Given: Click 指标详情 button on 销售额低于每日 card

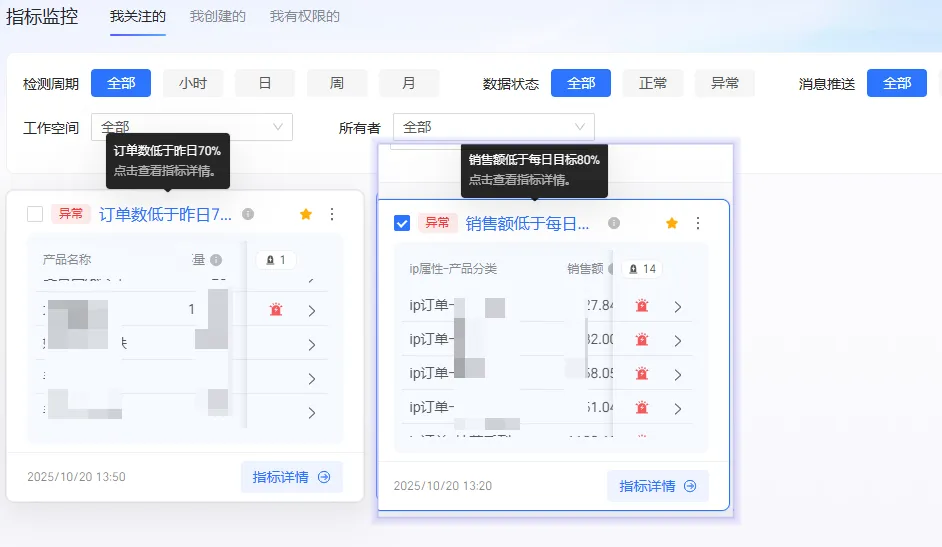Looking at the screenshot, I should click(658, 486).
